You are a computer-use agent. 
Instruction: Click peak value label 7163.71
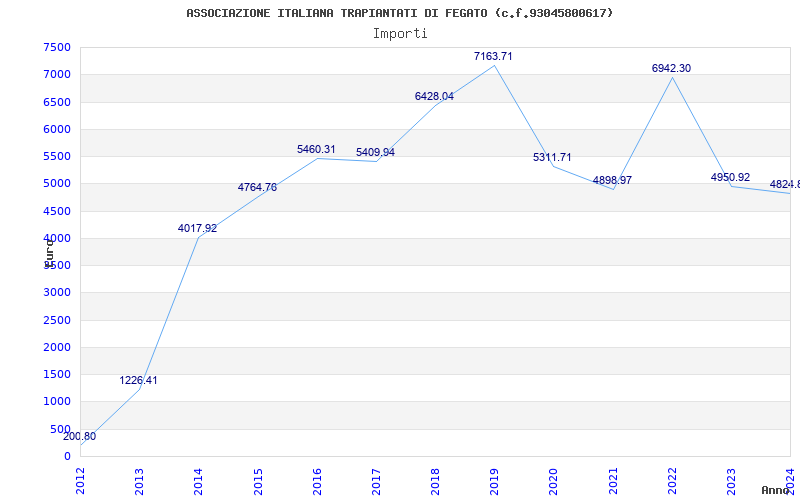tap(493, 57)
